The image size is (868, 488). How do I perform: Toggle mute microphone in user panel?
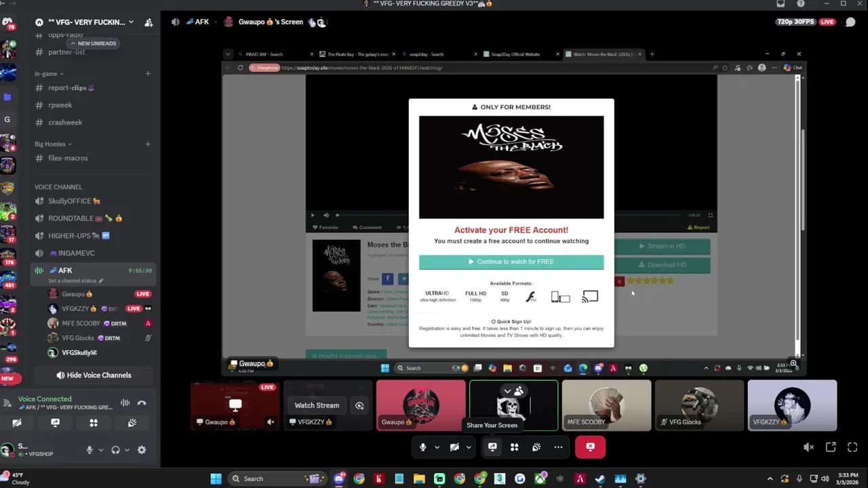pos(89,449)
